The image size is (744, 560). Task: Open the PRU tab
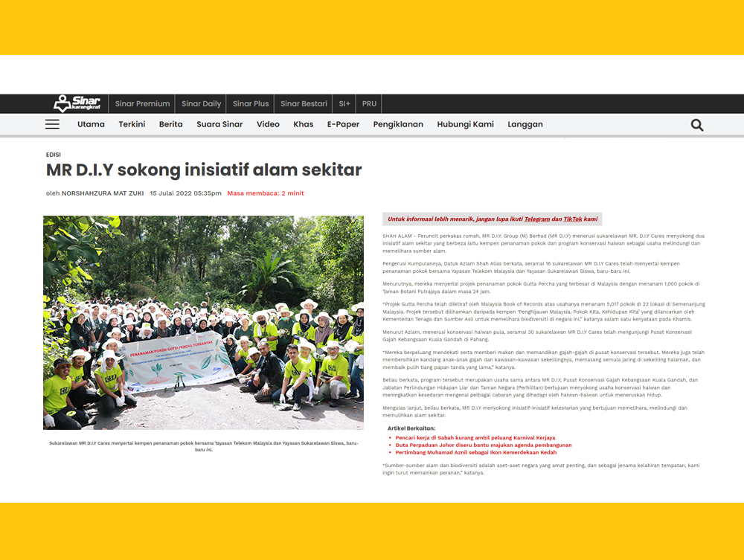pyautogui.click(x=369, y=104)
